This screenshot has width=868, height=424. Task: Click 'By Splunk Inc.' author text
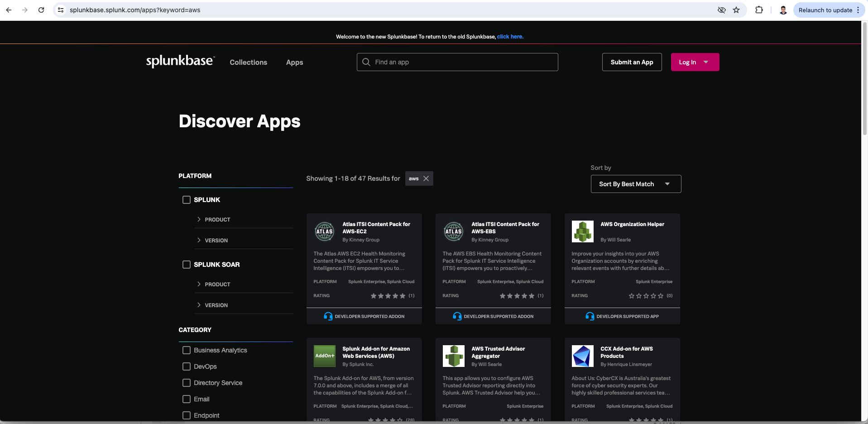(x=358, y=364)
